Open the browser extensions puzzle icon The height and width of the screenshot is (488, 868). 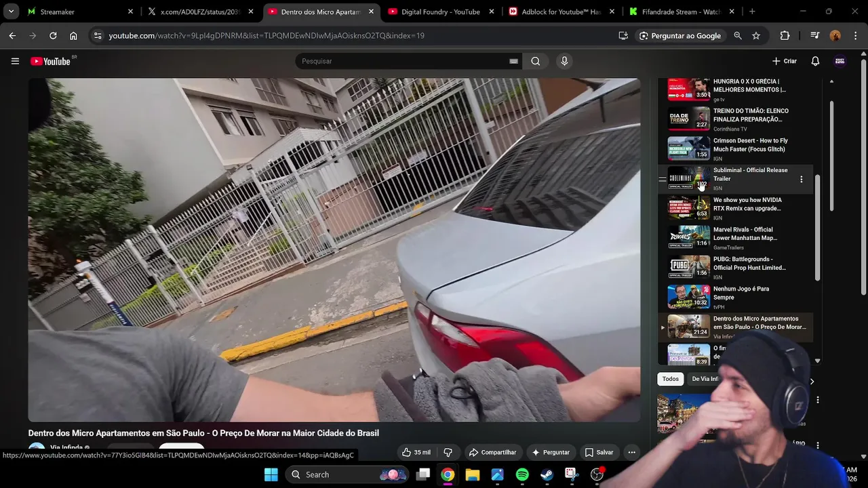click(785, 35)
